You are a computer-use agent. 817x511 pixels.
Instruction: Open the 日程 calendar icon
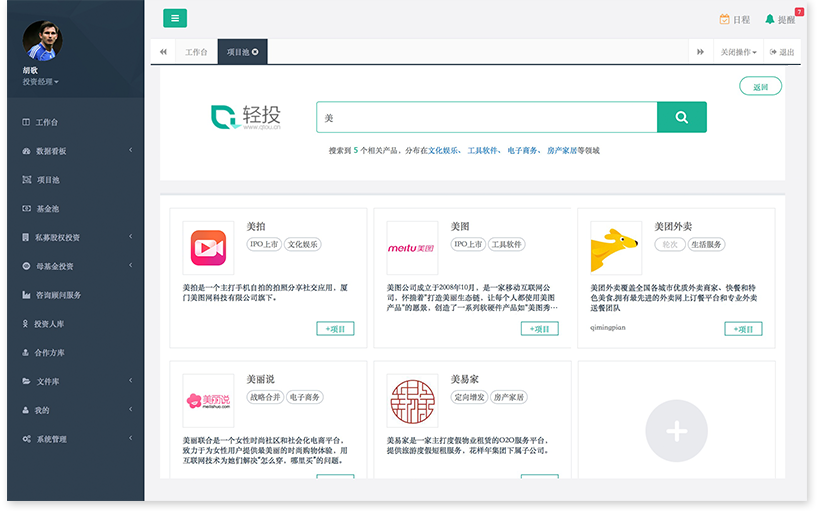pos(724,19)
